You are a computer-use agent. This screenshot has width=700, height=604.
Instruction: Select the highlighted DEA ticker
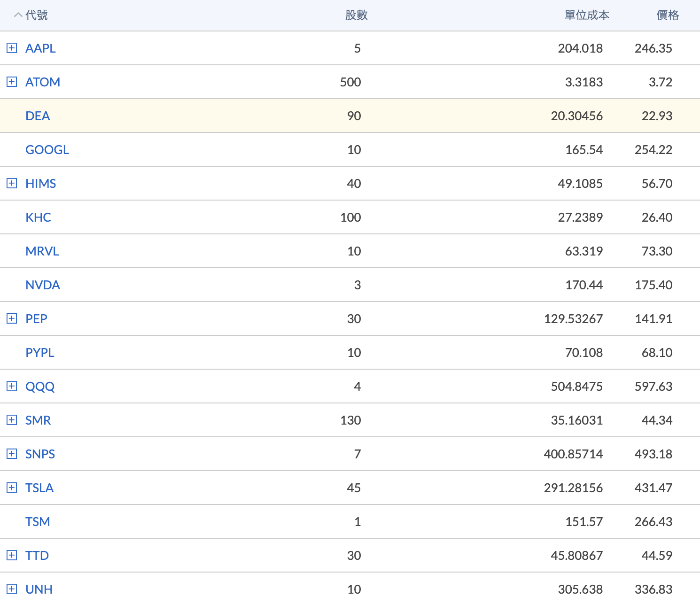click(38, 116)
